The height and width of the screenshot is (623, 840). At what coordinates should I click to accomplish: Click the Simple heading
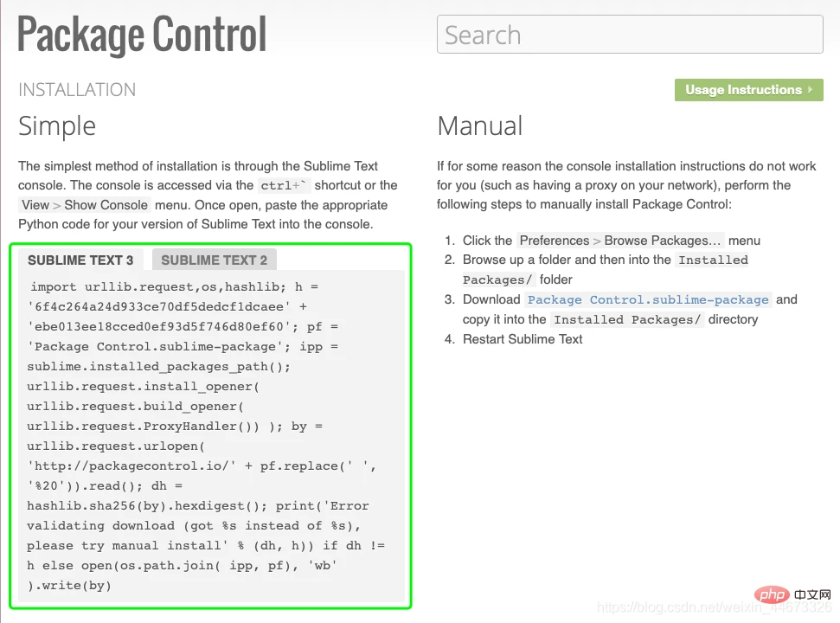57,126
